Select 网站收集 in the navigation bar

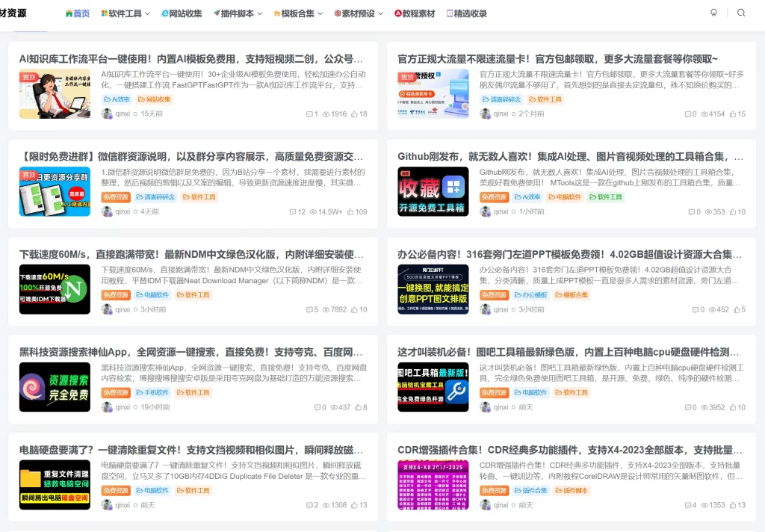182,13
